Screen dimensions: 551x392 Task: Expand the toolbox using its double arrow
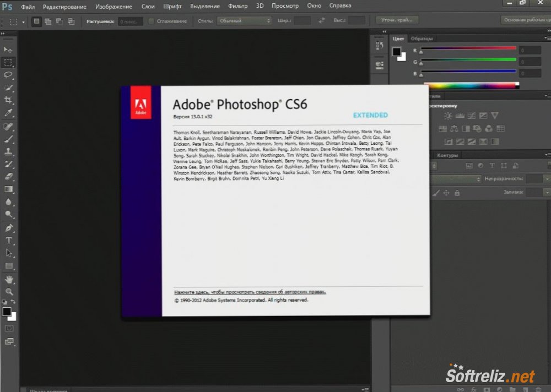coord(3,34)
